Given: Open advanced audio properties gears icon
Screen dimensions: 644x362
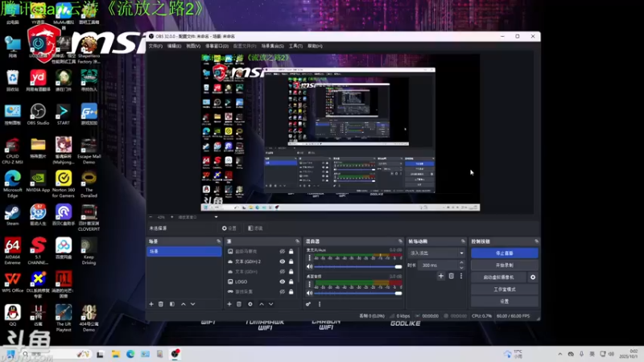Looking at the screenshot, I should click(308, 304).
